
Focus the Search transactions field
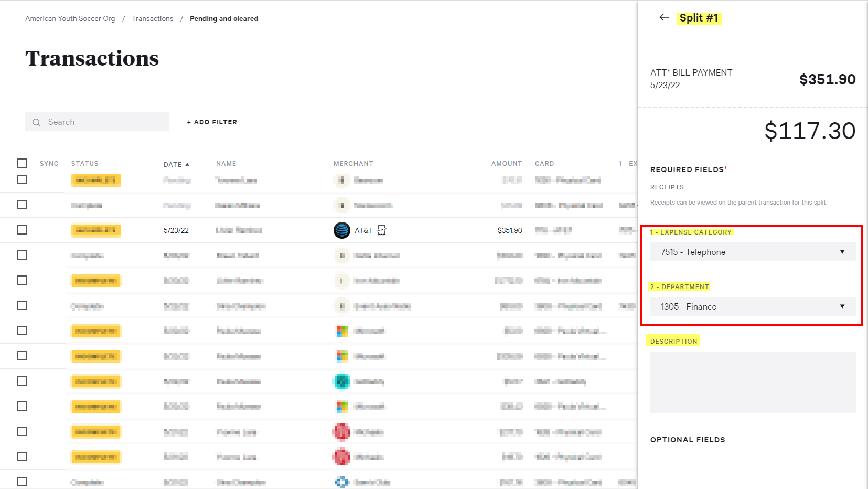[x=105, y=122]
